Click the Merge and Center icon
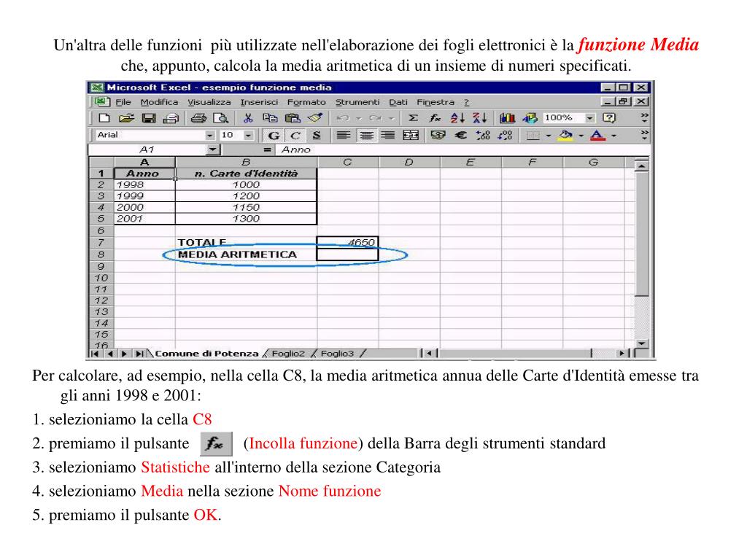Screen dimensions: 747x560 411,136
